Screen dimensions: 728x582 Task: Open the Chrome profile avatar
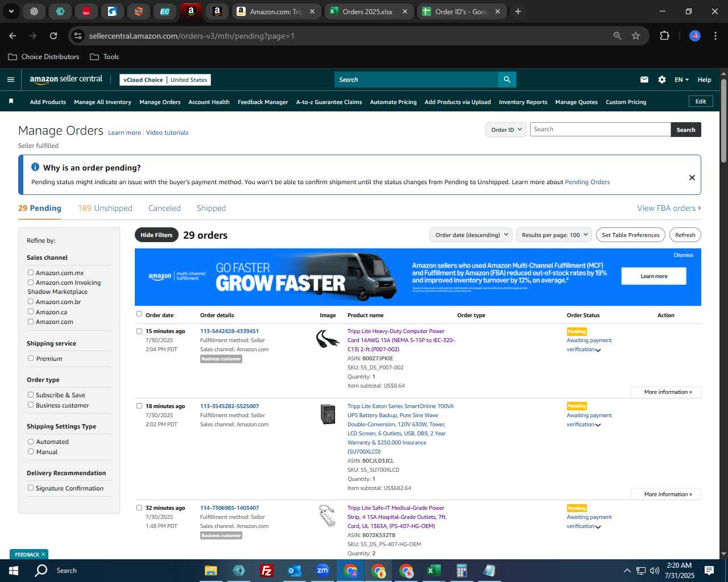[695, 36]
